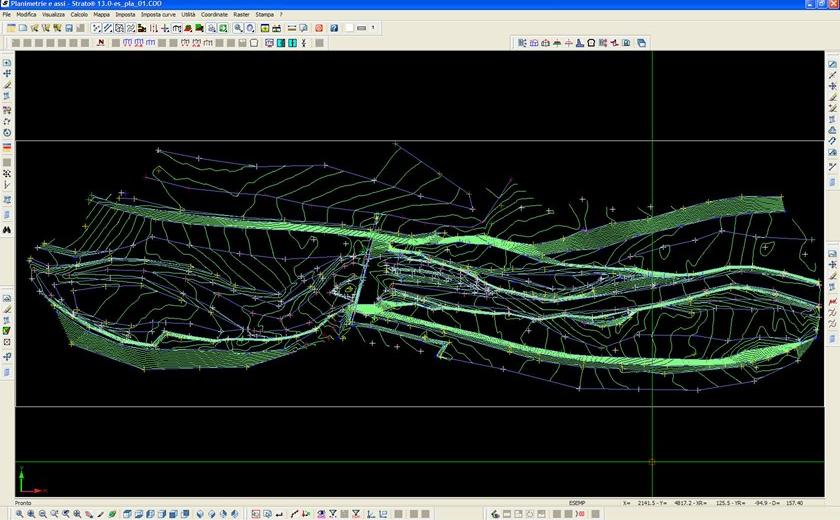Click the binoculars icon in left sidebar
Image resolution: width=840 pixels, height=520 pixels.
[7, 229]
